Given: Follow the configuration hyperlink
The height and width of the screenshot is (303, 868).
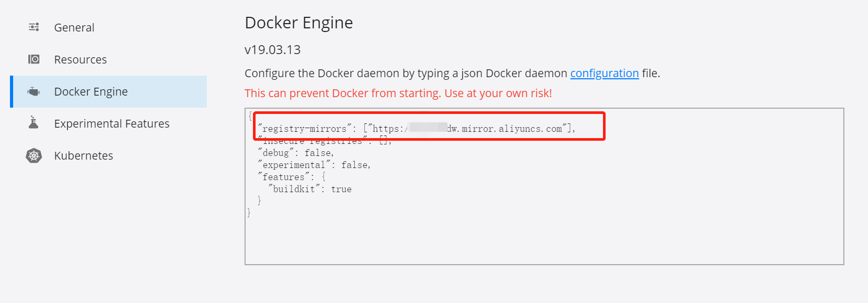Looking at the screenshot, I should point(605,73).
